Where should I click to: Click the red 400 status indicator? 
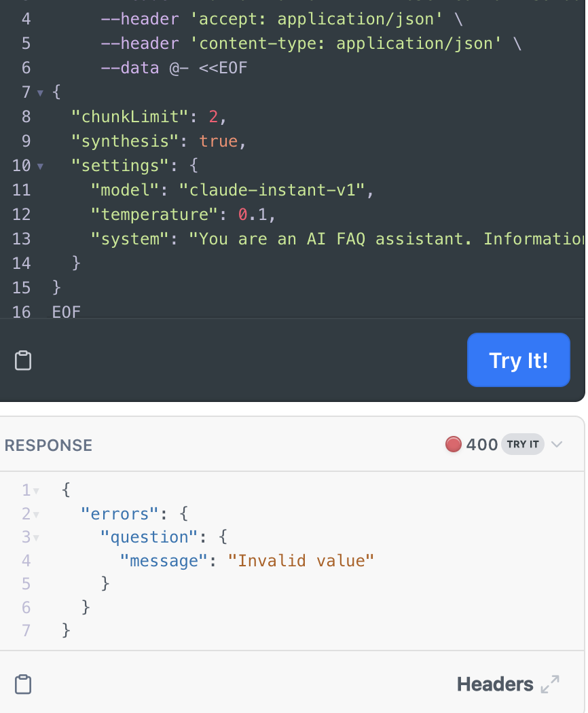pyautogui.click(x=453, y=444)
